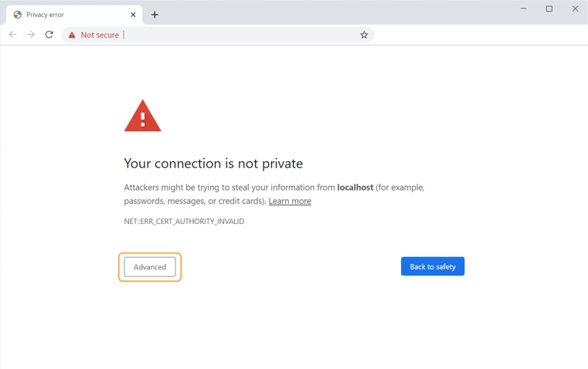
Task: Click the bold localhost text
Action: pos(355,188)
